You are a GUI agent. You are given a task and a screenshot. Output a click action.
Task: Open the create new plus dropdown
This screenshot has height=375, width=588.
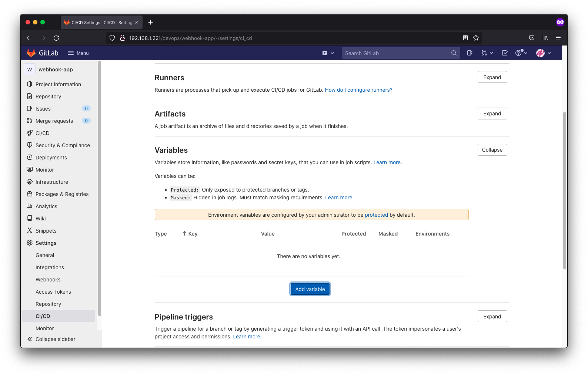328,53
